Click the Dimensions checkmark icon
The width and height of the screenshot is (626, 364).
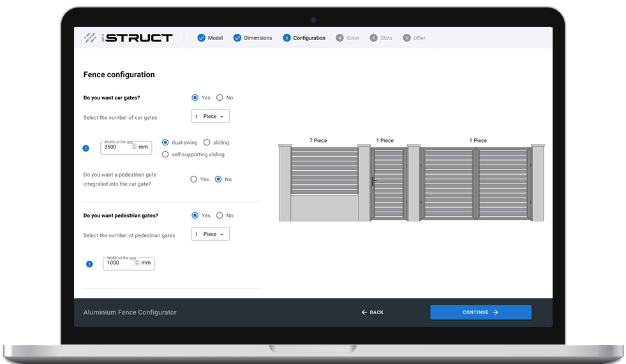coord(237,38)
